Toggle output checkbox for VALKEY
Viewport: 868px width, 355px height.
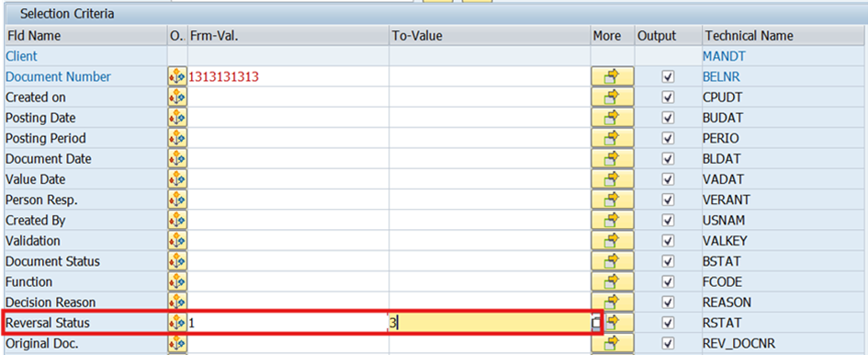pos(668,241)
